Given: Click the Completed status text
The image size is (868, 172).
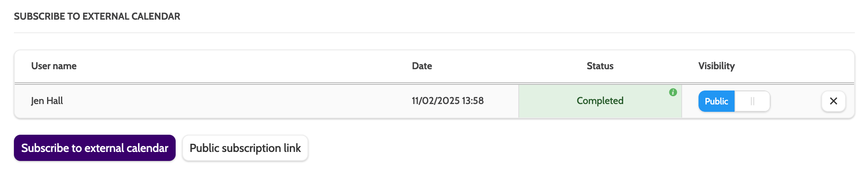Looking at the screenshot, I should pyautogui.click(x=600, y=101).
